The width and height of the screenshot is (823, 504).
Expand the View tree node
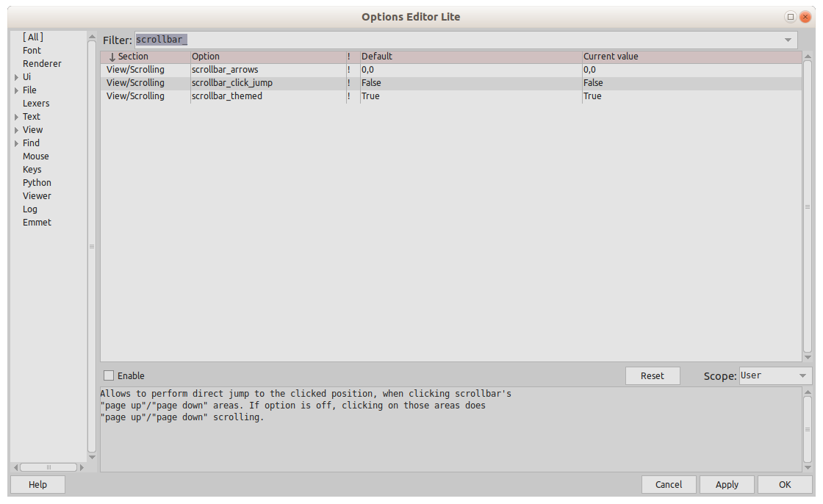(x=17, y=130)
